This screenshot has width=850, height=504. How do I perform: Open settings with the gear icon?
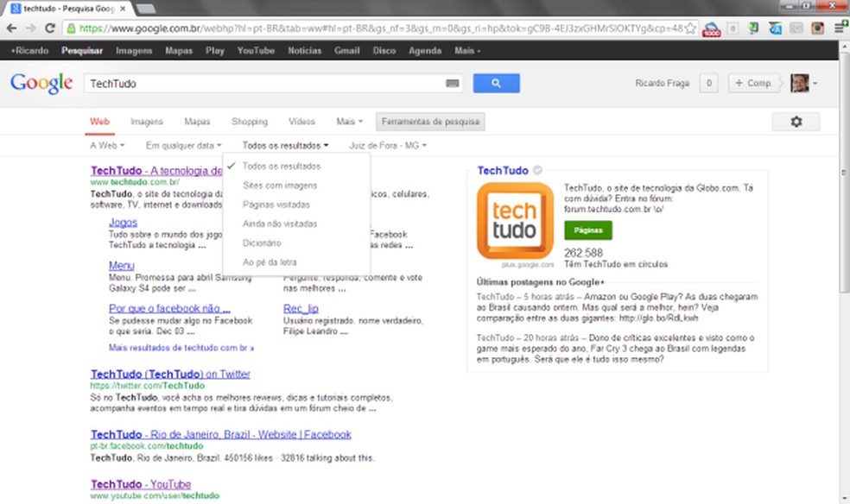(x=796, y=122)
